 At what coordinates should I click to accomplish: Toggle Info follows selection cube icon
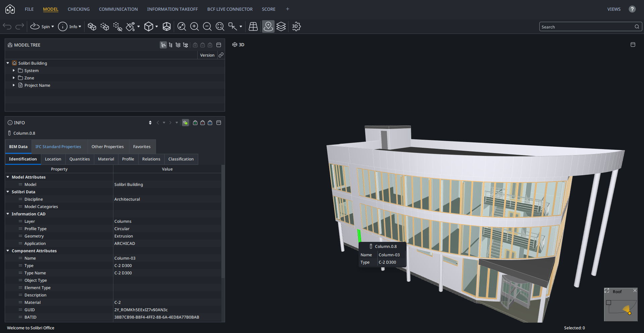[185, 123]
